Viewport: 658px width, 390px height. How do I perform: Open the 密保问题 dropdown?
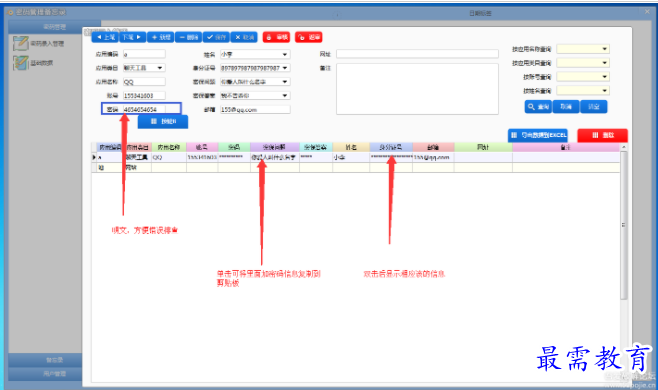coord(255,82)
